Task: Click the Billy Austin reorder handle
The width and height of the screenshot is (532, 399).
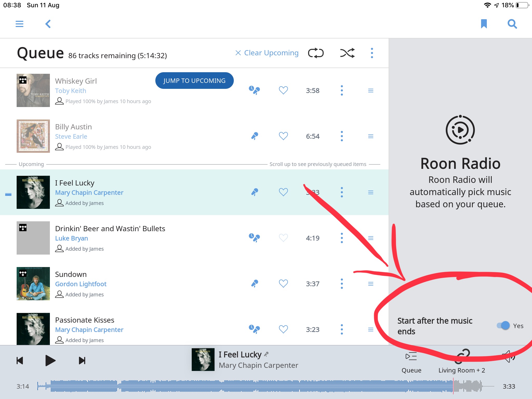Action: click(x=371, y=136)
